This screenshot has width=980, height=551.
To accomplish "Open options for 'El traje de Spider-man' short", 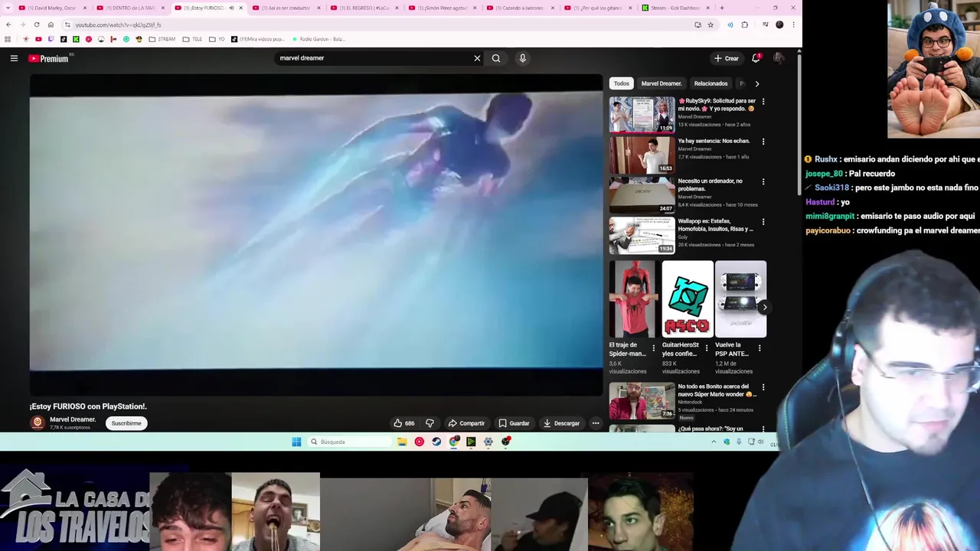I will point(653,348).
